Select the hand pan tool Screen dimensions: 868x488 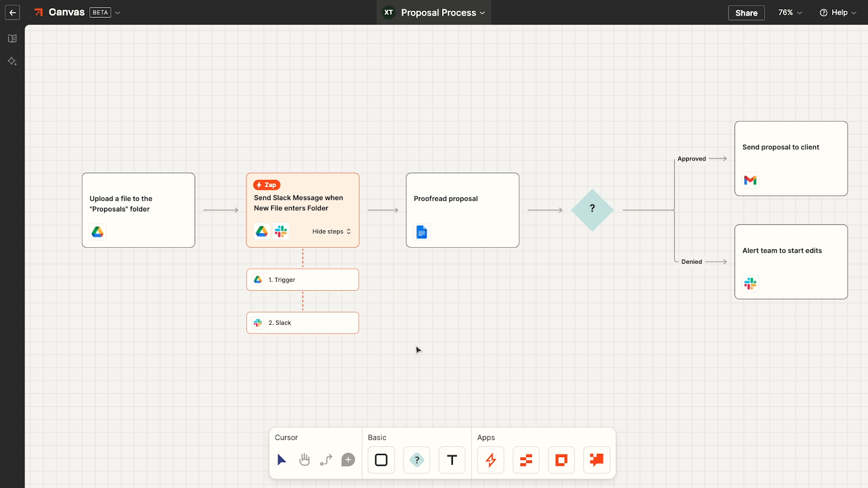304,460
